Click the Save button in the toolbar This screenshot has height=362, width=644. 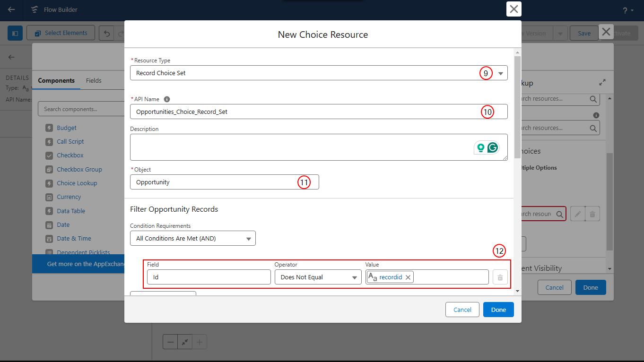[584, 33]
